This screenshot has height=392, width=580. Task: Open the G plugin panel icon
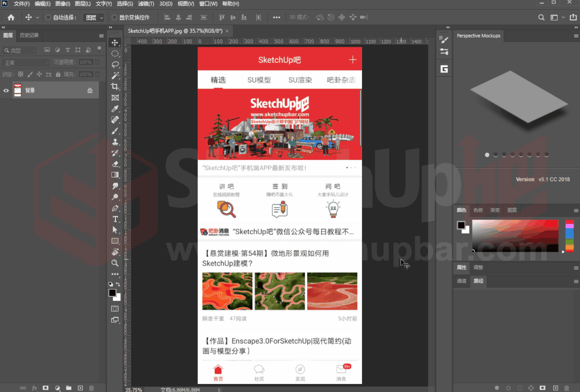pos(444,69)
